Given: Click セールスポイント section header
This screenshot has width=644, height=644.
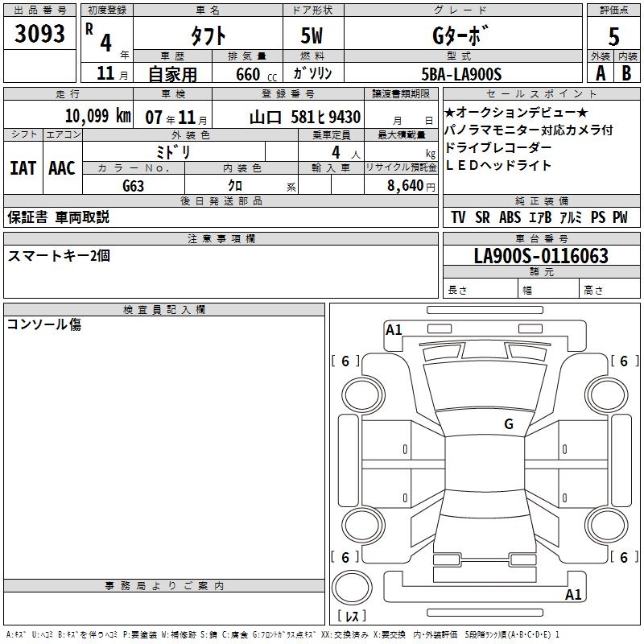Looking at the screenshot, I should pyautogui.click(x=541, y=93).
